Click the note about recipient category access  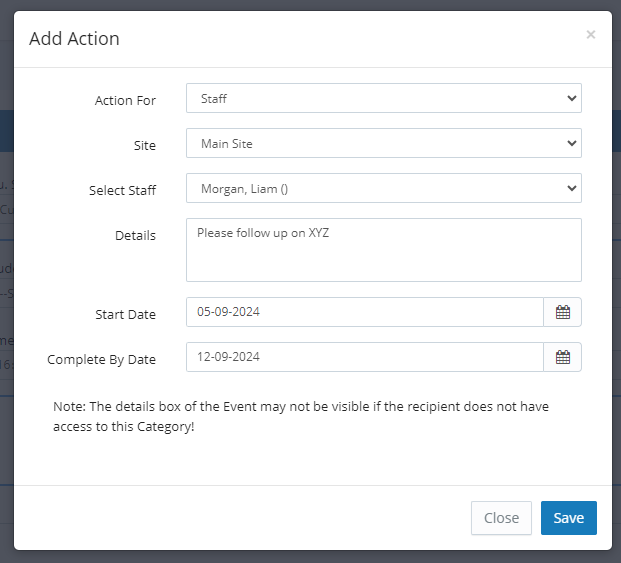point(300,417)
